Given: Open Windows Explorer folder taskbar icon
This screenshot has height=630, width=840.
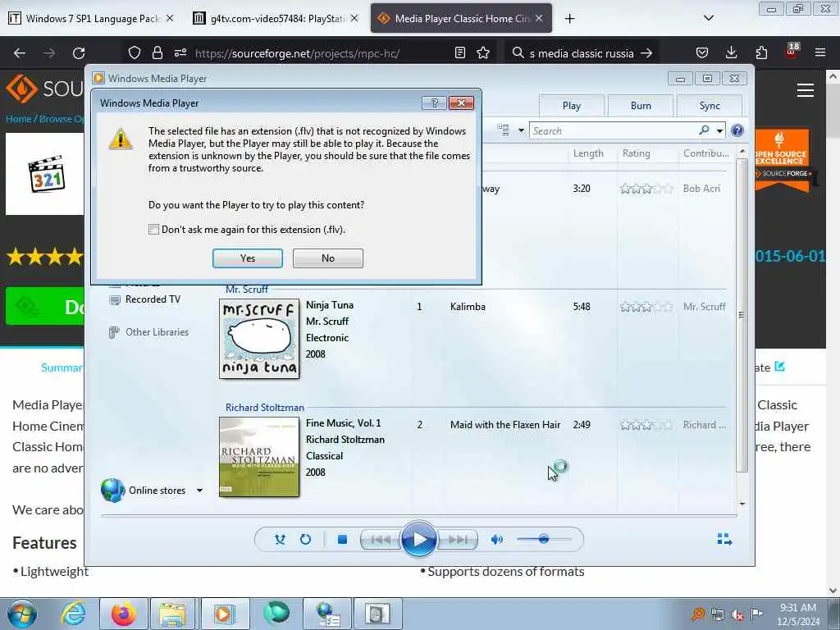Looking at the screenshot, I should (x=172, y=614).
